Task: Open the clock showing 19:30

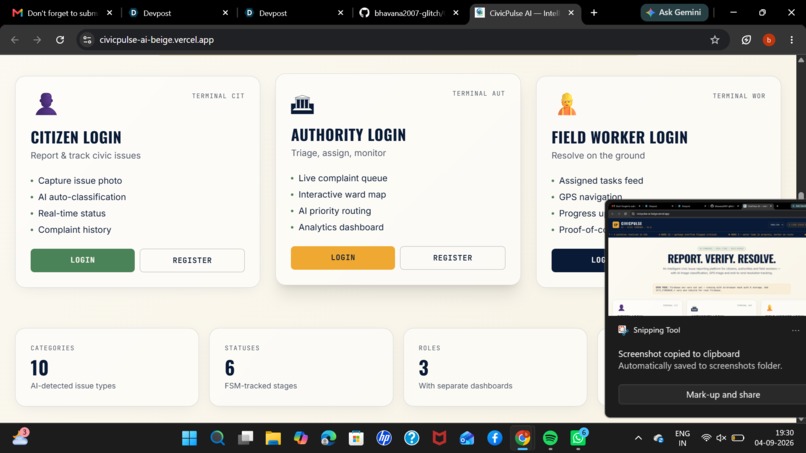Action: click(774, 438)
